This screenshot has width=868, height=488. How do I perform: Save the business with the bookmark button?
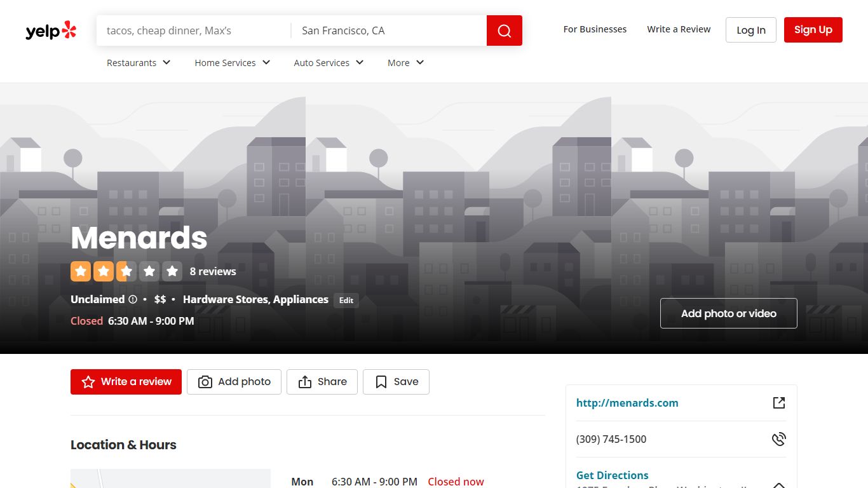click(x=396, y=382)
